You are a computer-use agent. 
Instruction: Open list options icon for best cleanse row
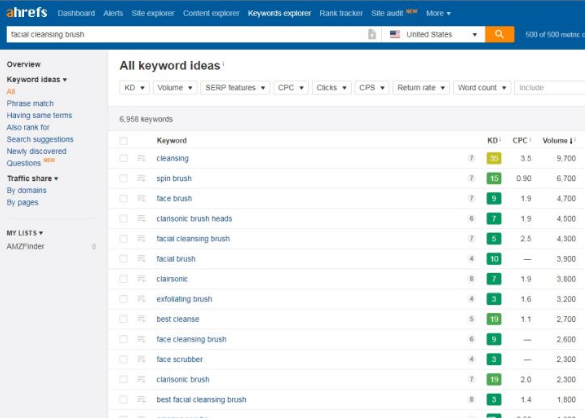coord(141,319)
